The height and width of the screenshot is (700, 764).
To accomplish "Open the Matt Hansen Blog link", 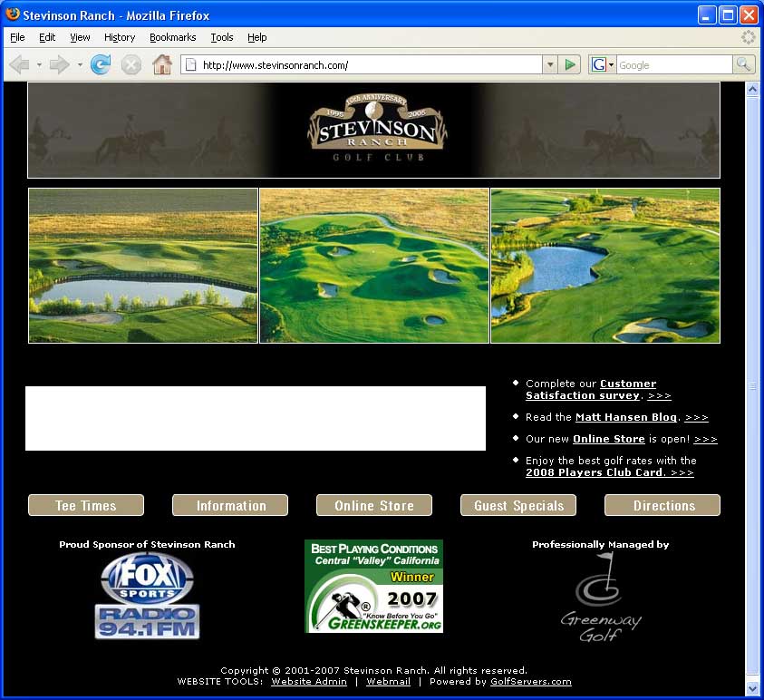I will [x=626, y=417].
